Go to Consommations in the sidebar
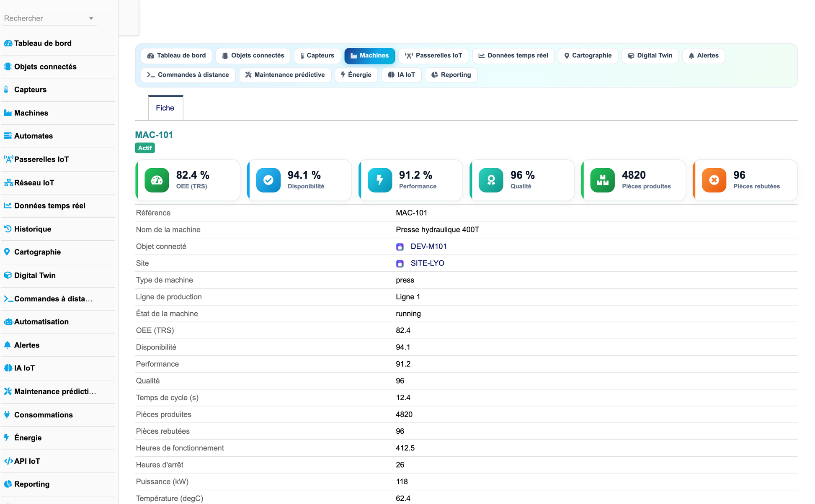This screenshot has height=504, width=815. click(44, 415)
